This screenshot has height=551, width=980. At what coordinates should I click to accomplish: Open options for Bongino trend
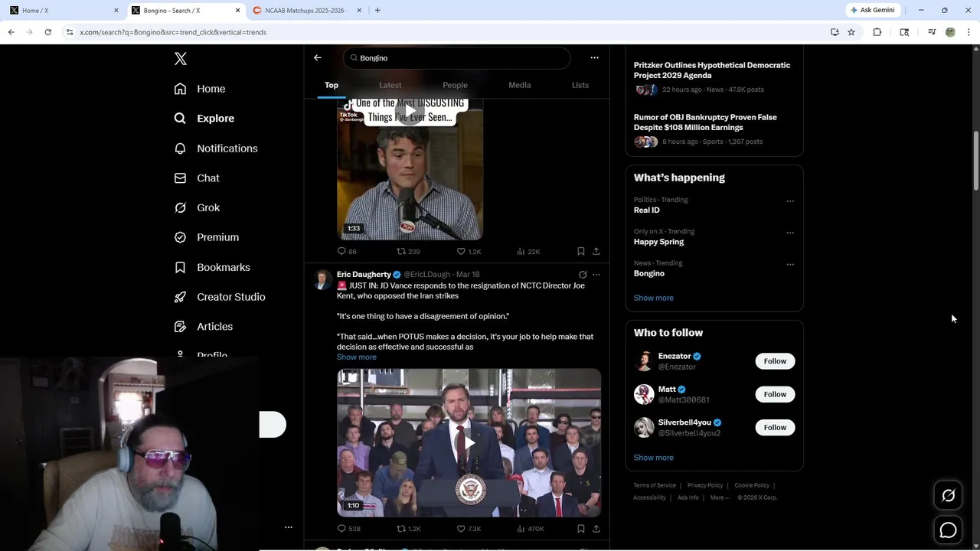(x=790, y=264)
